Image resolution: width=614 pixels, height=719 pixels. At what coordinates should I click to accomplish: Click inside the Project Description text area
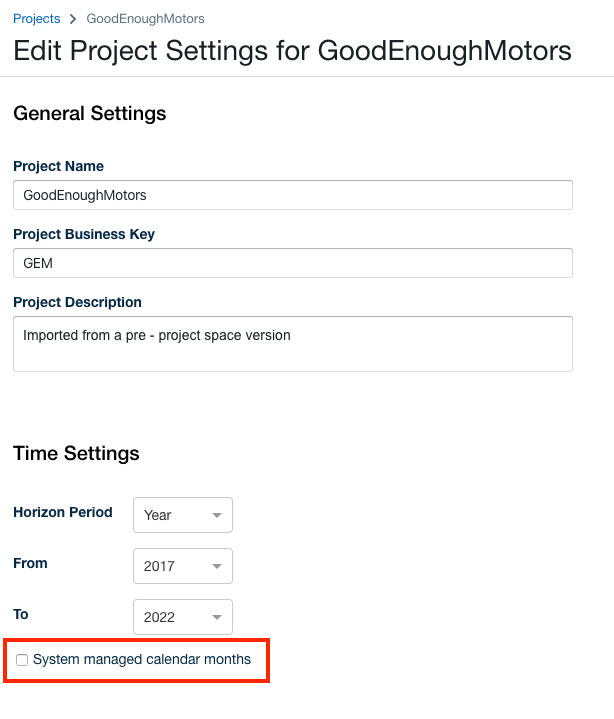coord(292,344)
